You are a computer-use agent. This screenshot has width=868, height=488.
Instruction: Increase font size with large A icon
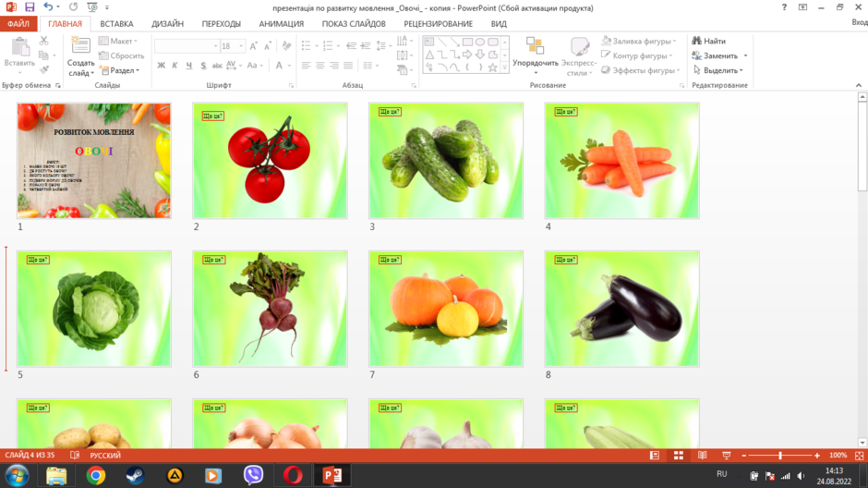(254, 46)
